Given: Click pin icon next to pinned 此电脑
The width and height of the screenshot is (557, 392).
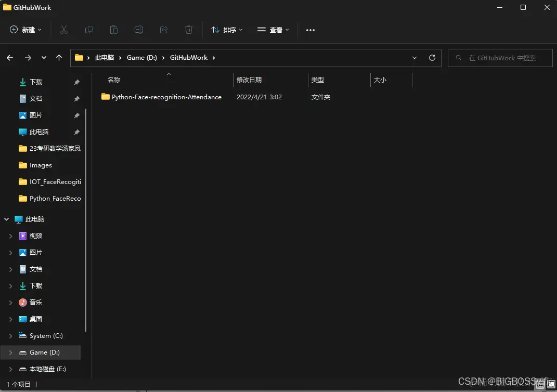Looking at the screenshot, I should coord(77,132).
